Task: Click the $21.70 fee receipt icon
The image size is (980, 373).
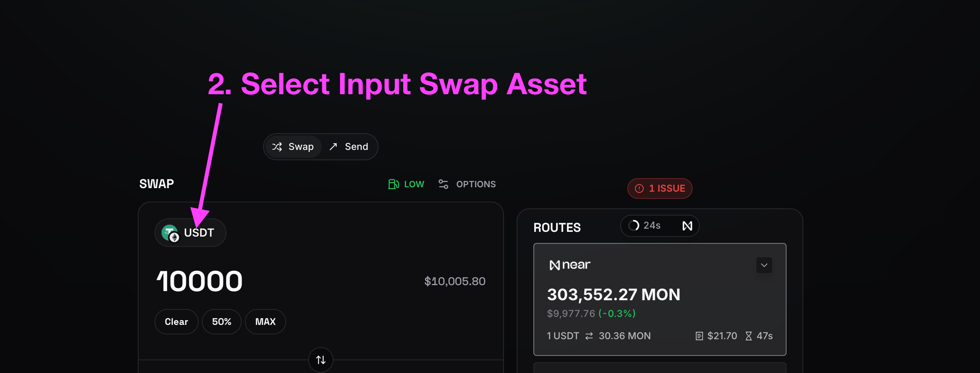Action: pos(699,336)
